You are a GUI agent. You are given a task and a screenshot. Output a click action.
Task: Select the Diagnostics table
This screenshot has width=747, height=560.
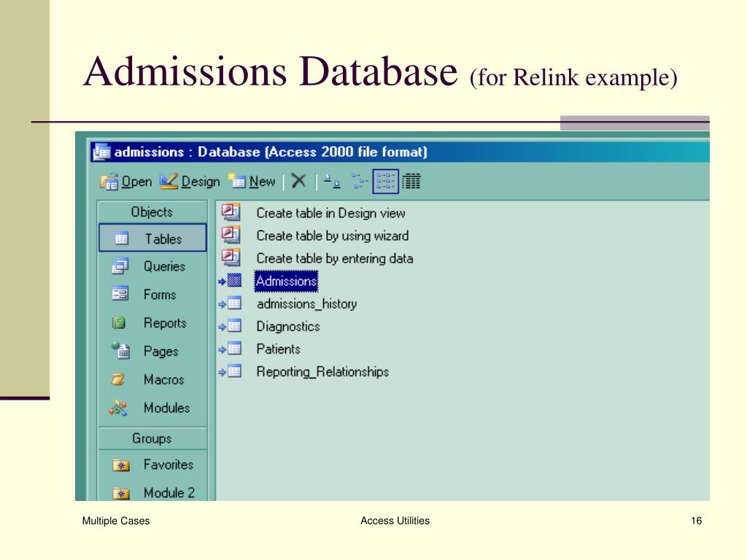(x=287, y=326)
